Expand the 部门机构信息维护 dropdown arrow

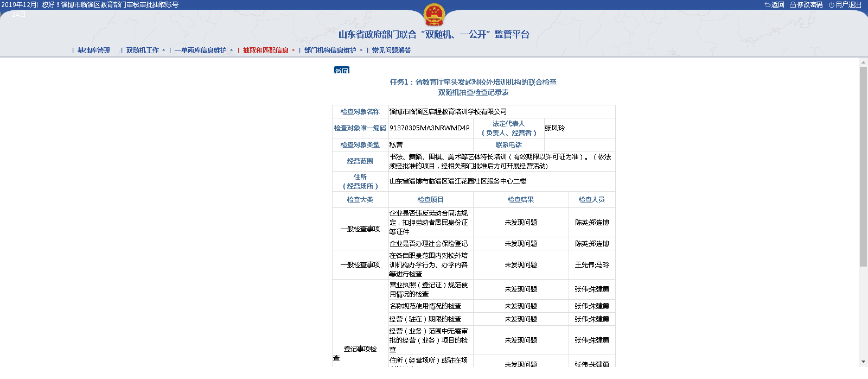(x=361, y=50)
